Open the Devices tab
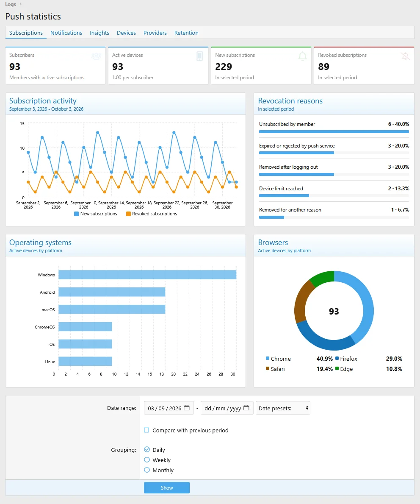420x504 pixels. tap(126, 33)
